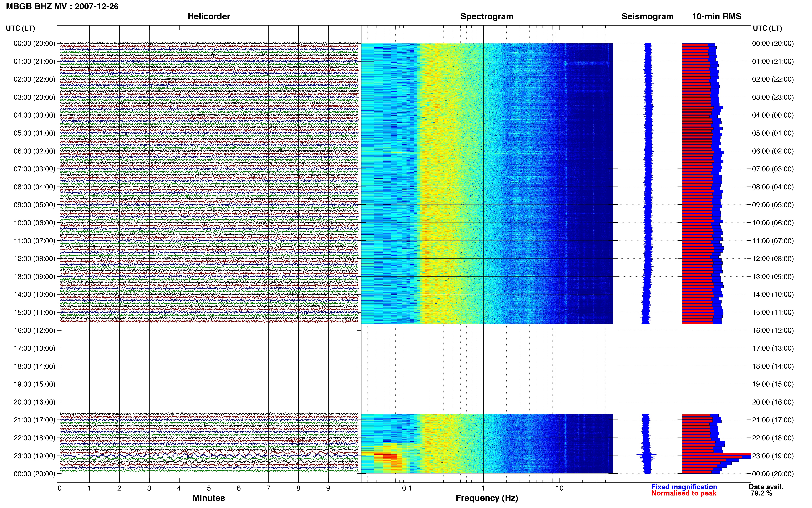
Task: Click RMS axis label 09:00 (05:00)
Action: point(773,205)
